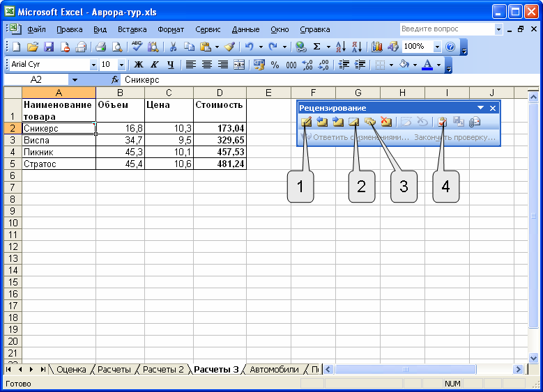Viewport: 543px width, 392px height.
Task: Open the Name Box dropdown arrow
Action: [75, 80]
